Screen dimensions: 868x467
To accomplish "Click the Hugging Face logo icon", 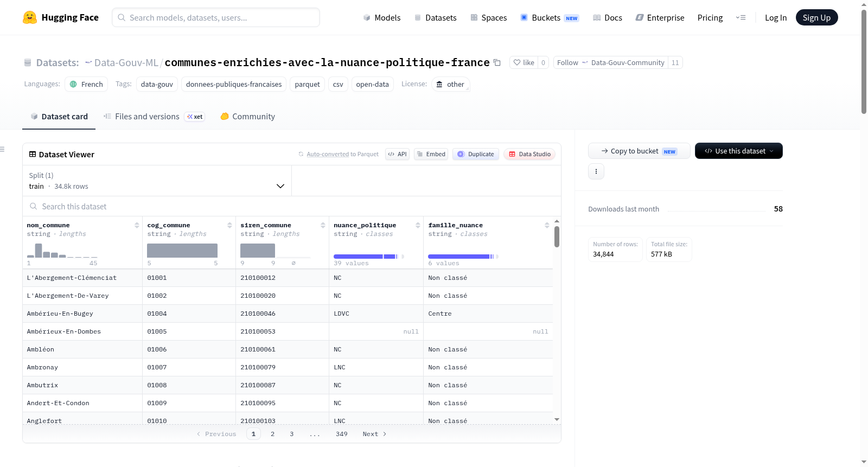I will tap(30, 17).
